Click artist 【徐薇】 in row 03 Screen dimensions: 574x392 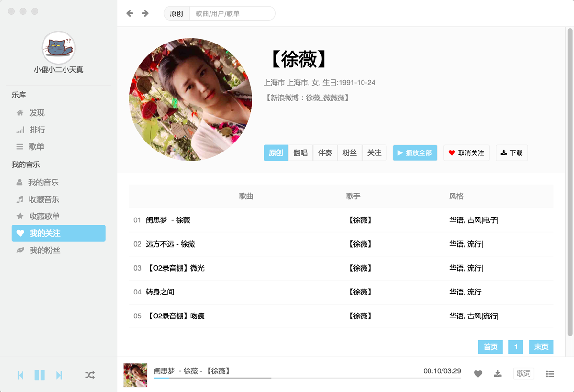[x=360, y=268]
